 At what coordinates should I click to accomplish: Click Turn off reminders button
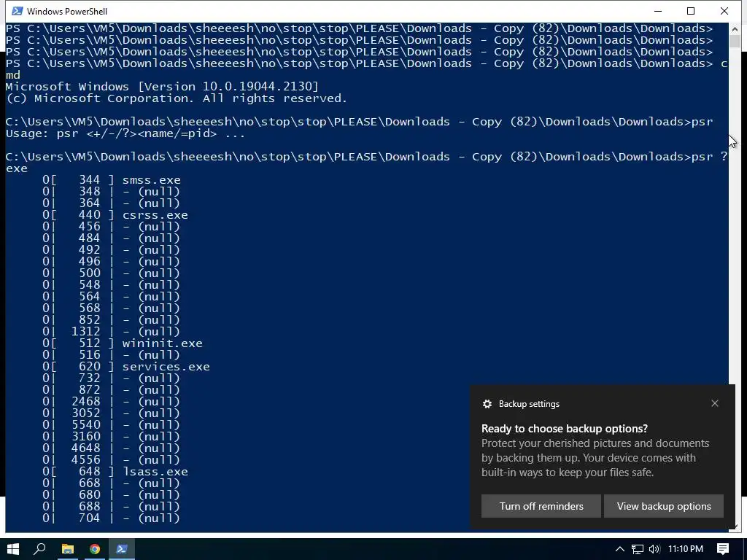(541, 506)
